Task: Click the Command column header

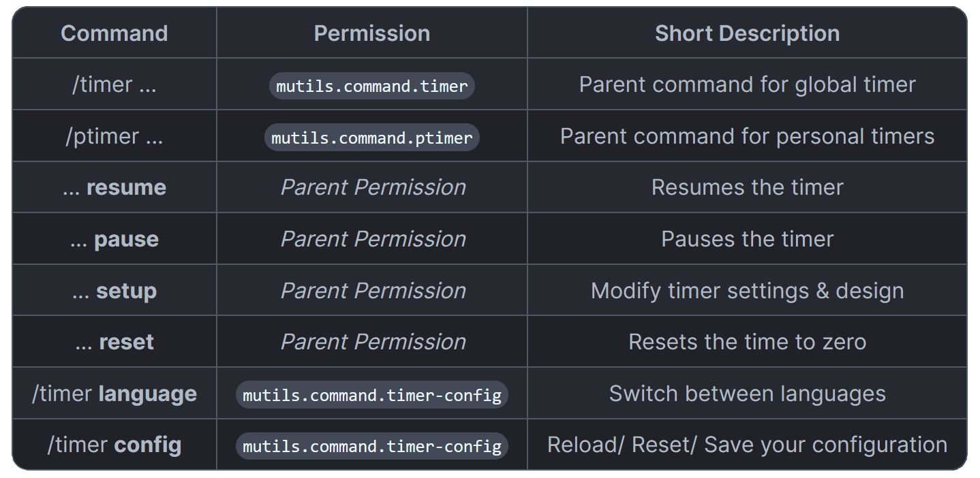Action: pyautogui.click(x=114, y=33)
